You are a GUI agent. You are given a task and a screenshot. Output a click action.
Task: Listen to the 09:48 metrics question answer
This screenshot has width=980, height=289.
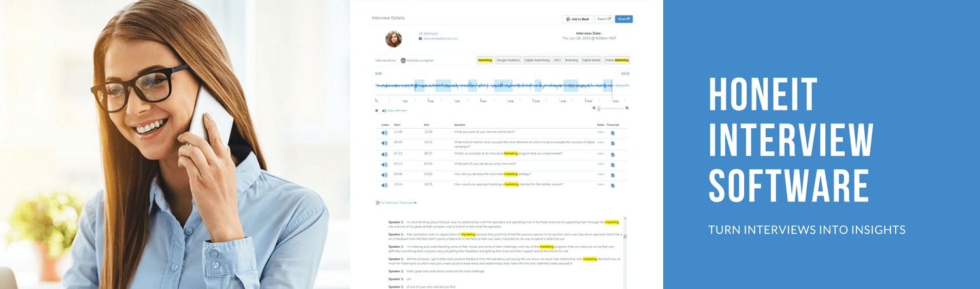point(384,143)
